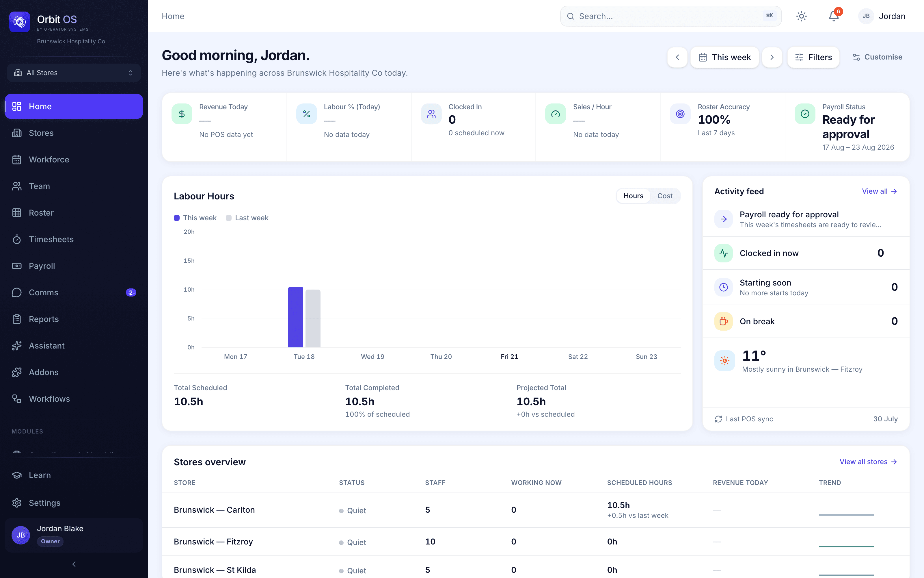Open the Filters button
Viewport: 924px width, 578px height.
pos(813,57)
